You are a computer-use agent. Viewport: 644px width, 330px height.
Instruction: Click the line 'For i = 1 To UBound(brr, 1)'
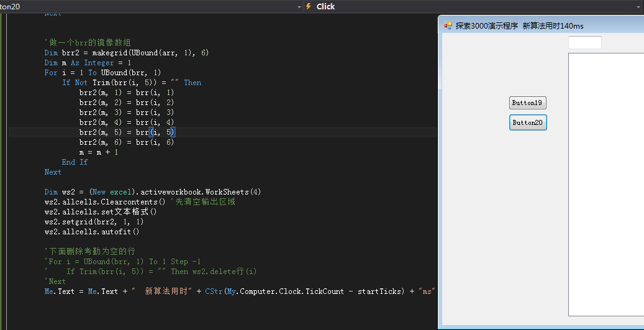click(102, 72)
